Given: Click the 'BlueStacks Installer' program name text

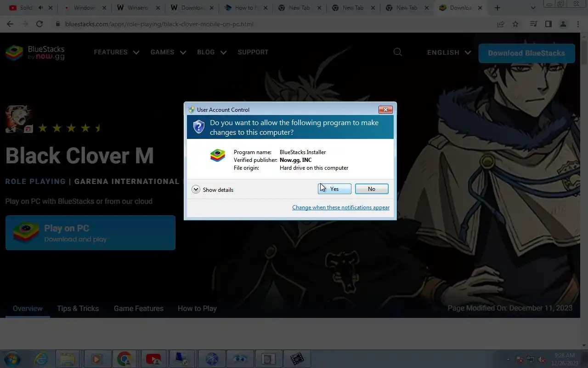Looking at the screenshot, I should point(303,152).
